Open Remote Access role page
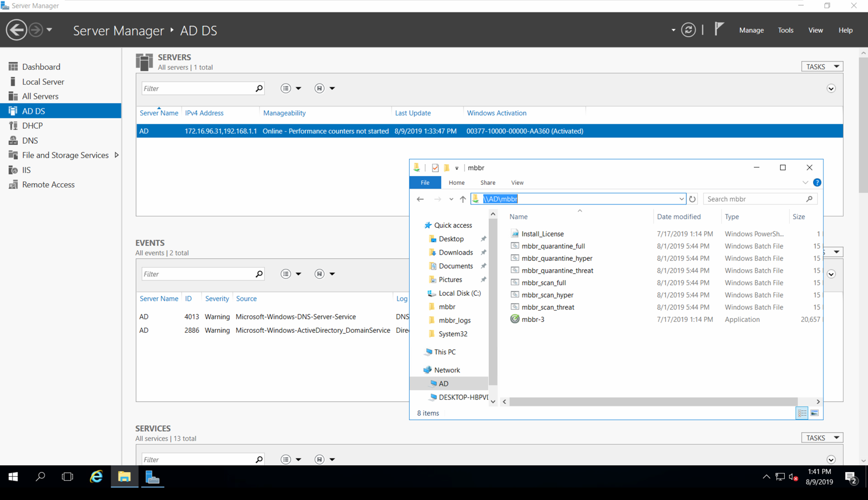This screenshot has height=500, width=868. [48, 185]
